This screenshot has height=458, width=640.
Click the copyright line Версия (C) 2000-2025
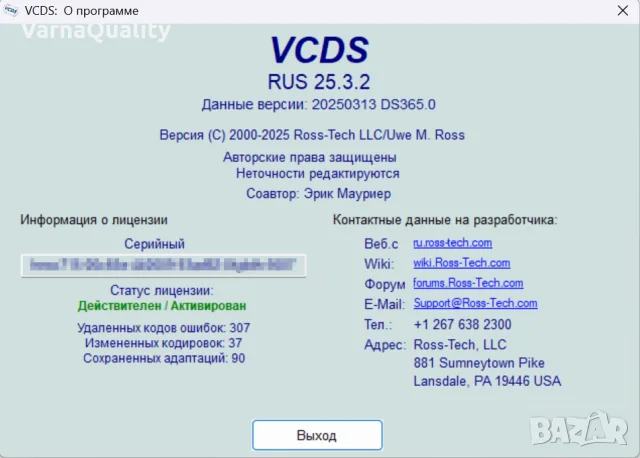pyautogui.click(x=312, y=135)
